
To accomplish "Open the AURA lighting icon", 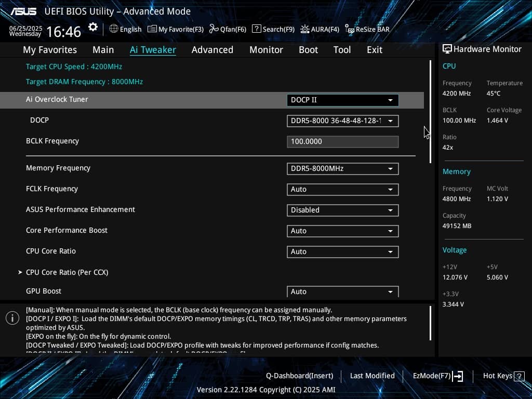I will [304, 29].
